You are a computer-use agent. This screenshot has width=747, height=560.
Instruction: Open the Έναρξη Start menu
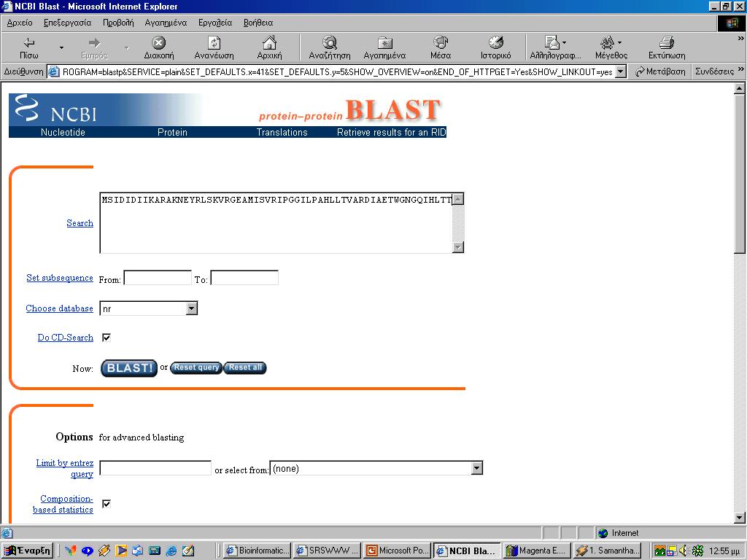pyautogui.click(x=27, y=551)
